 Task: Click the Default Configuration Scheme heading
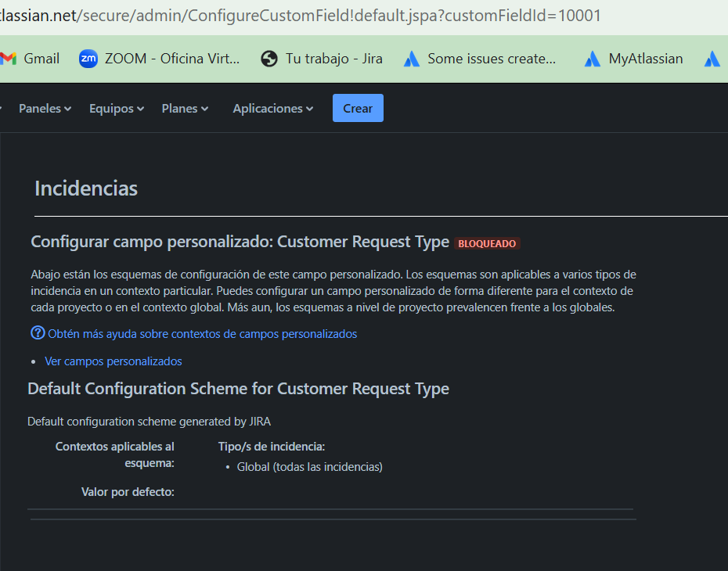(x=238, y=389)
